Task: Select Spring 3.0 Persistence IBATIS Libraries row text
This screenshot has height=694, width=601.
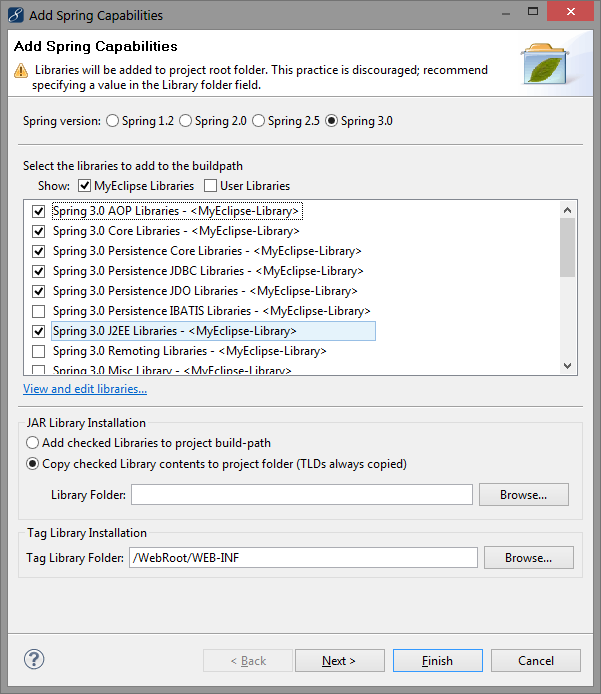Action: pyautogui.click(x=212, y=311)
